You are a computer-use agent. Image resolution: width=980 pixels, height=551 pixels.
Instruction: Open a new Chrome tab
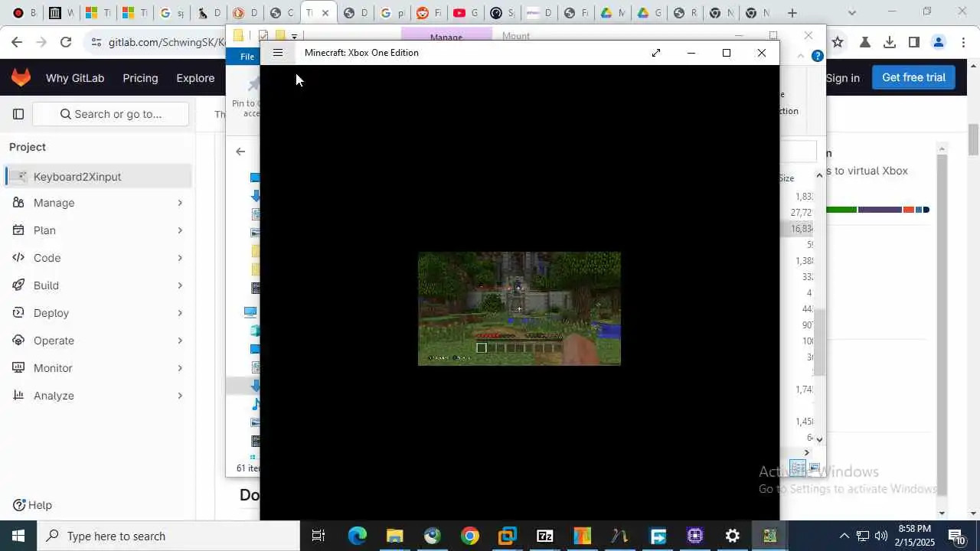pos(792,13)
